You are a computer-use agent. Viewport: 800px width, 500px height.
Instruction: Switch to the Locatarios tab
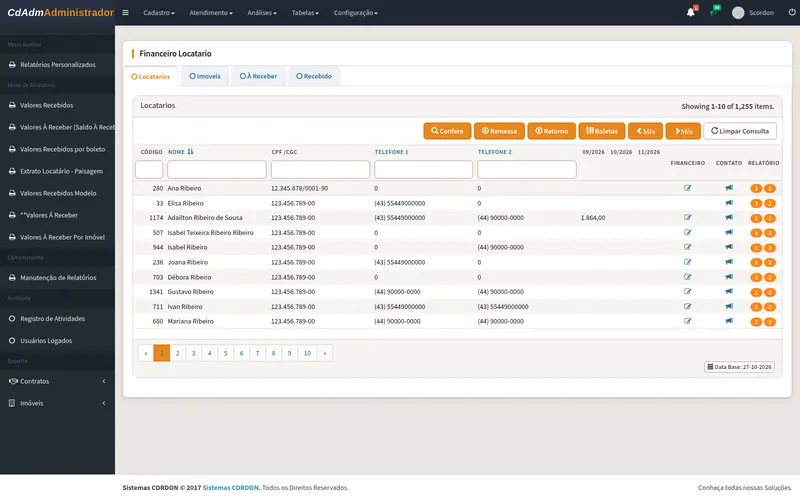151,77
